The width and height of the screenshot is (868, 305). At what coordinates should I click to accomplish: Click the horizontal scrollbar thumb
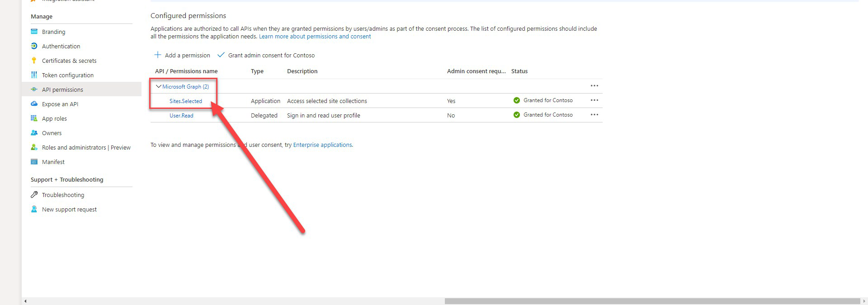[652, 301]
